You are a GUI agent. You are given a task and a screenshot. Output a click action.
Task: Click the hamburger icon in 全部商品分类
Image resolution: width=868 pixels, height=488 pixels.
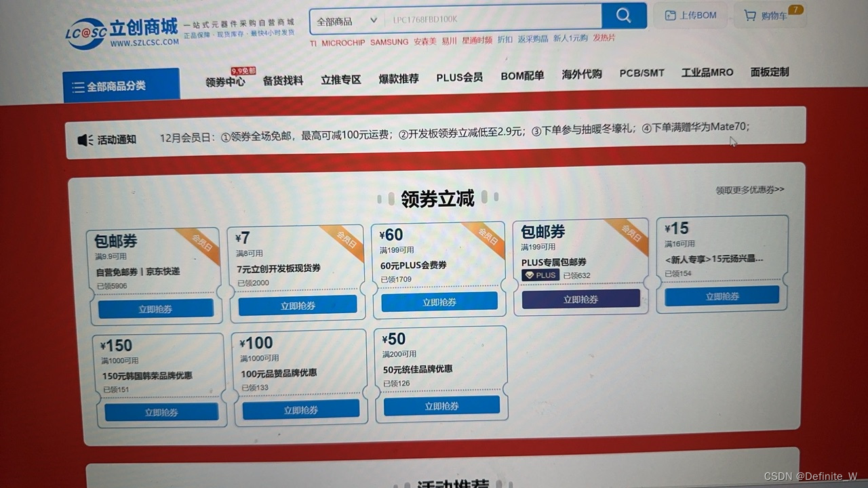click(78, 87)
